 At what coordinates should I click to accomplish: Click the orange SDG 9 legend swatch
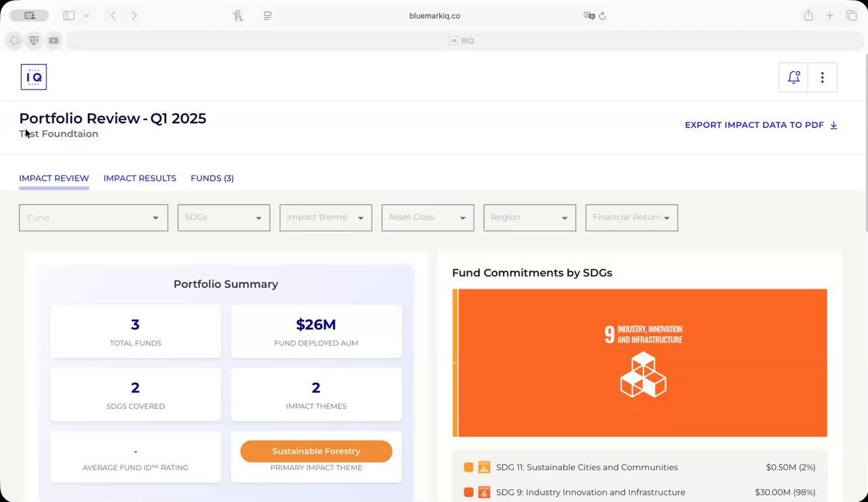tap(469, 493)
